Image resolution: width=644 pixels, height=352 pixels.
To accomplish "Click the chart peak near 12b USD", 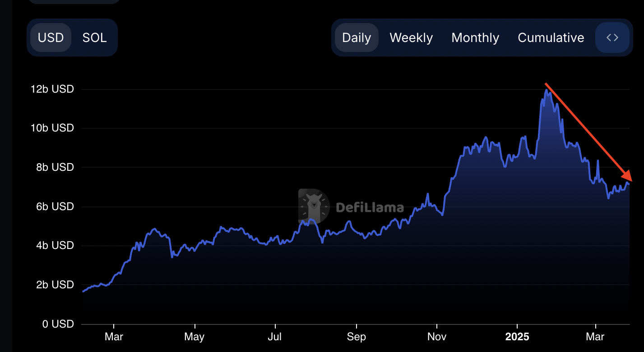I will tap(547, 90).
